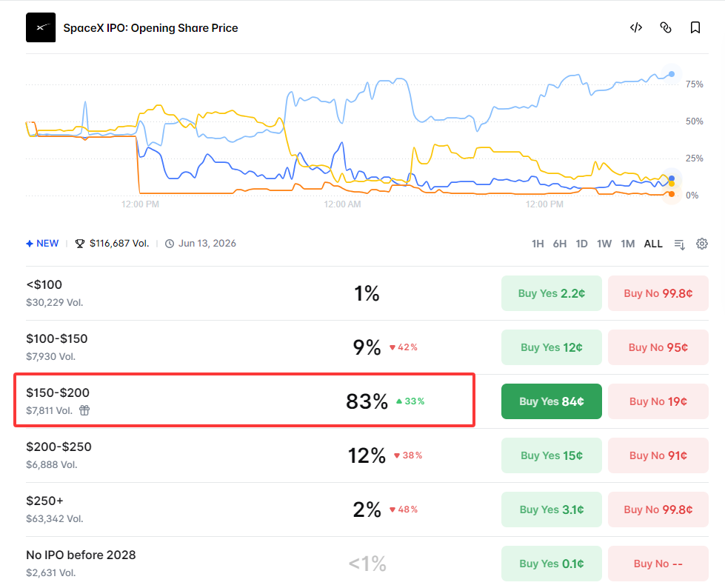Click the sort outcomes icon
This screenshot has height=588, width=725.
coord(679,244)
